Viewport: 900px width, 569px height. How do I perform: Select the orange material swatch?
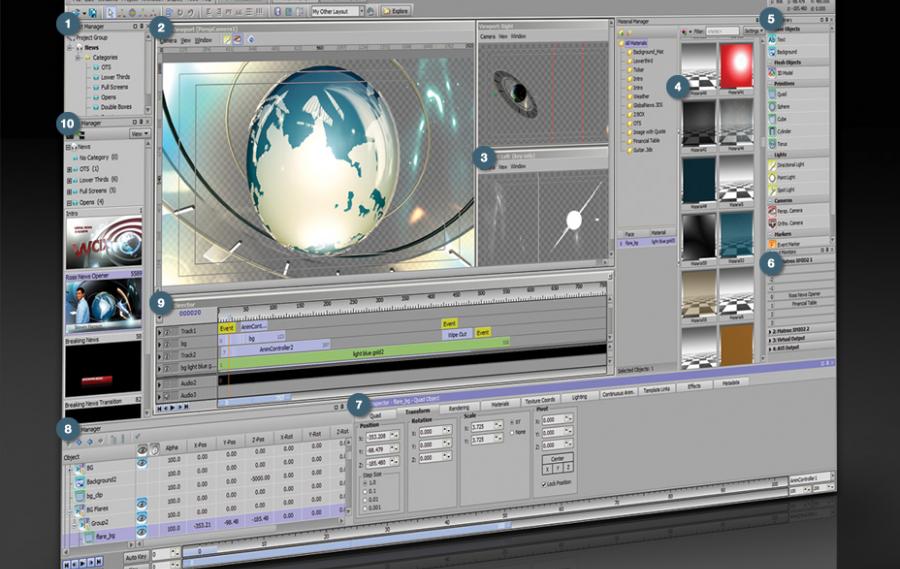pos(736,343)
